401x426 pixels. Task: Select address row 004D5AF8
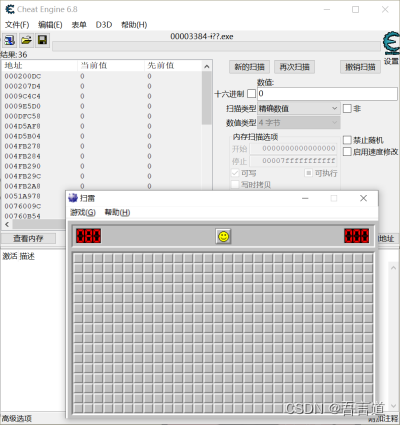coord(102,126)
